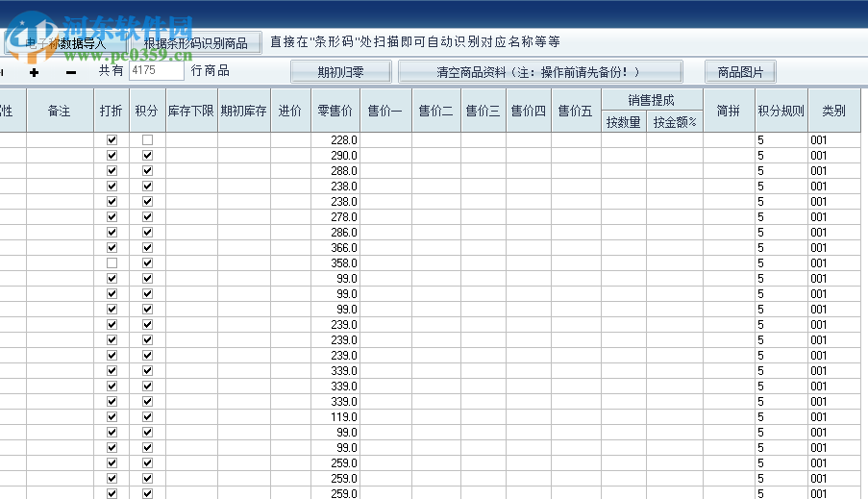Click 积分 column header

147,111
